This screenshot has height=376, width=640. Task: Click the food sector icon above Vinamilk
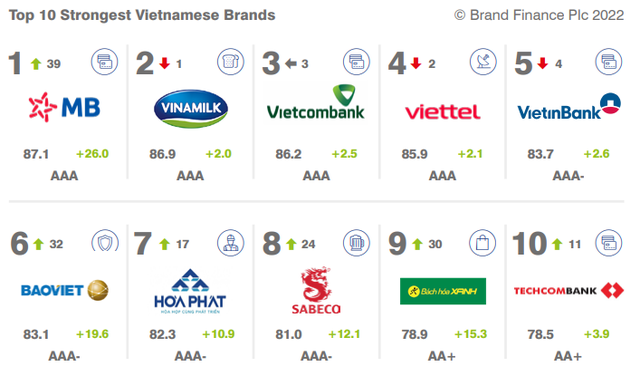click(x=231, y=62)
